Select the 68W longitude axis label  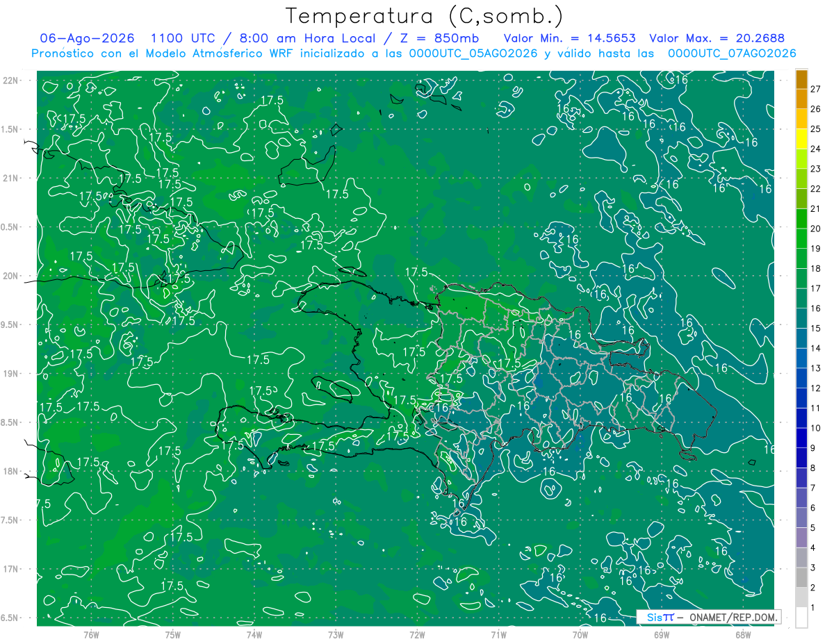(x=743, y=634)
